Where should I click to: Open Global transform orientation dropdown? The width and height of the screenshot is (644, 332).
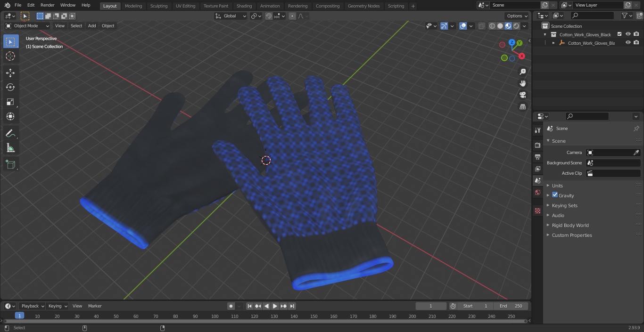click(231, 16)
